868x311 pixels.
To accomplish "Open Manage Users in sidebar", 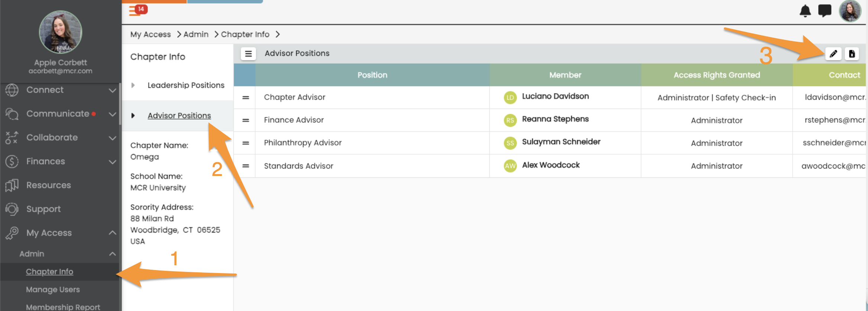I will pyautogui.click(x=53, y=289).
